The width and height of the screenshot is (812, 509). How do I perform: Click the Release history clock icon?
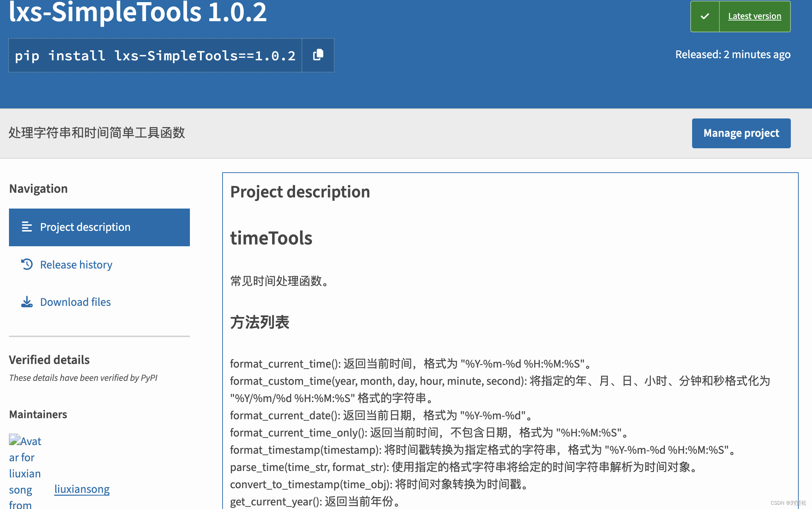(27, 265)
